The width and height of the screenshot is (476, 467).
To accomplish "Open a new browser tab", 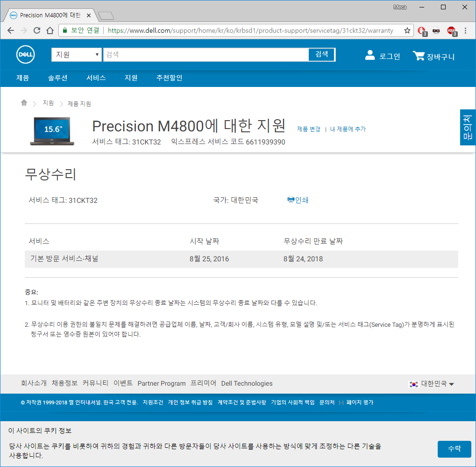I will [106, 15].
